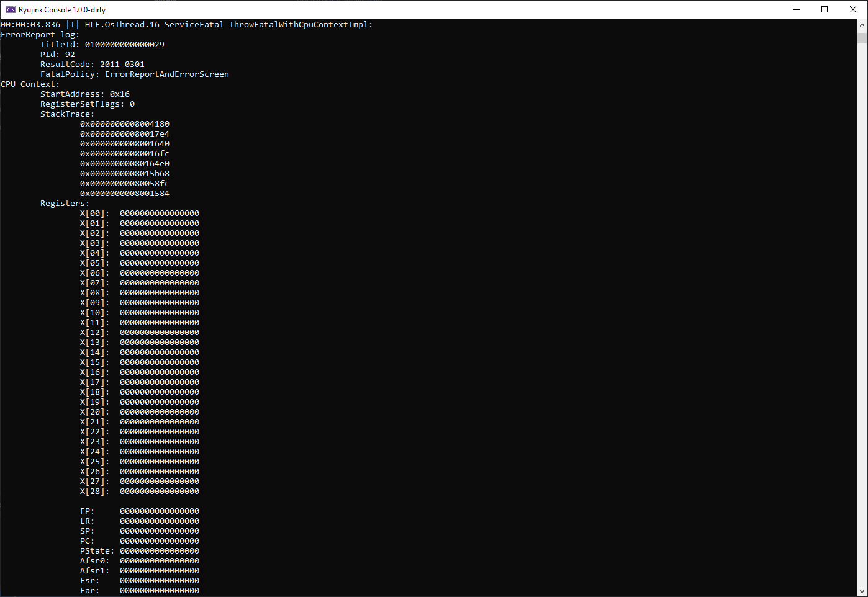Click stack address 0x0000000008004180
Viewport: 868px width, 597px height.
coord(125,124)
